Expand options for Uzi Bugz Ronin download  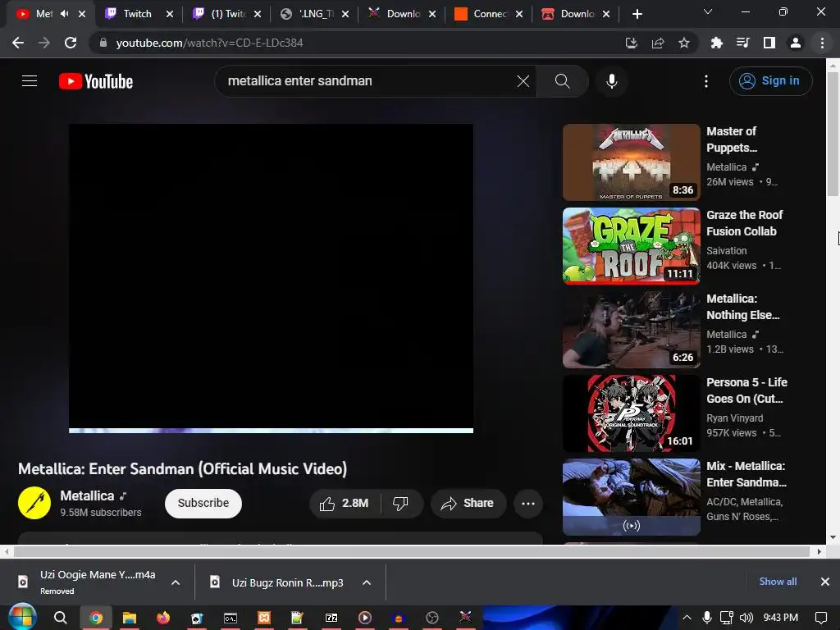pos(367,582)
